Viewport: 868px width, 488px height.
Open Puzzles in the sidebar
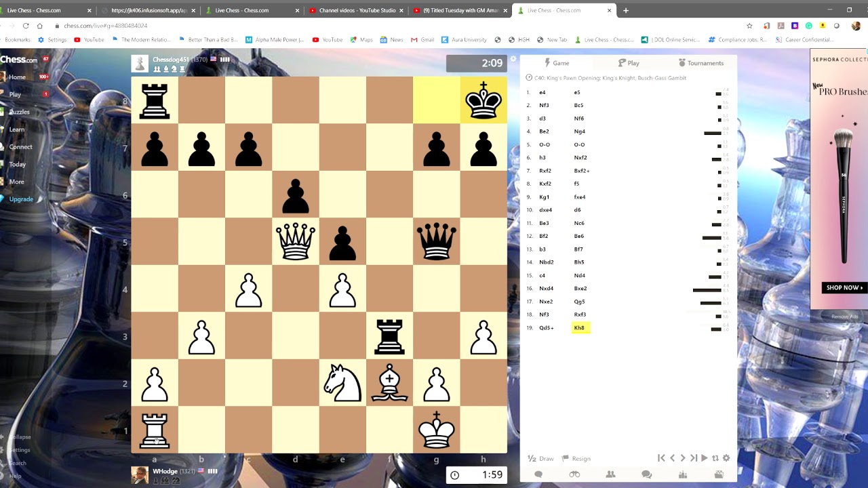tap(19, 112)
